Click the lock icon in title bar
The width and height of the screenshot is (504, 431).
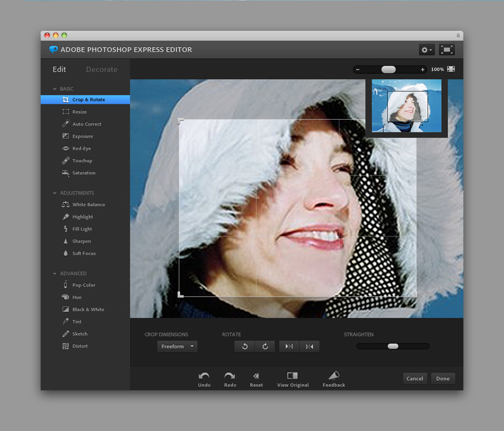[x=458, y=35]
